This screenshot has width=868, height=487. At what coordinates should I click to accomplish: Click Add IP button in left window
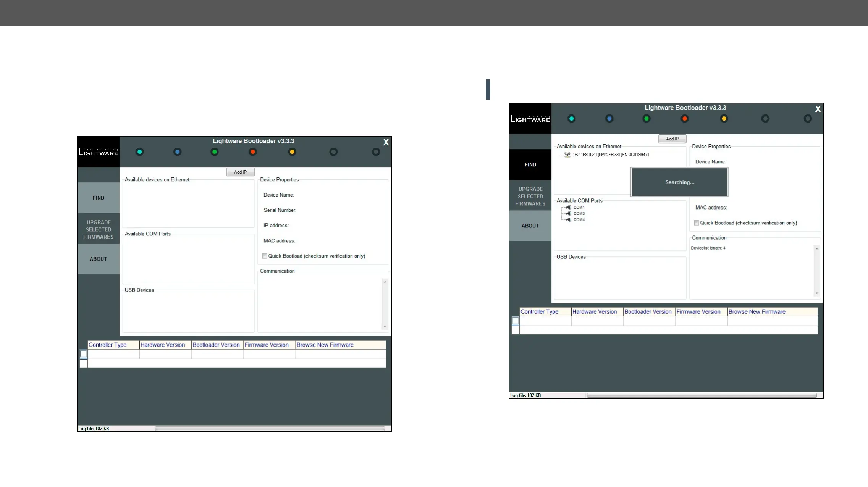point(241,172)
